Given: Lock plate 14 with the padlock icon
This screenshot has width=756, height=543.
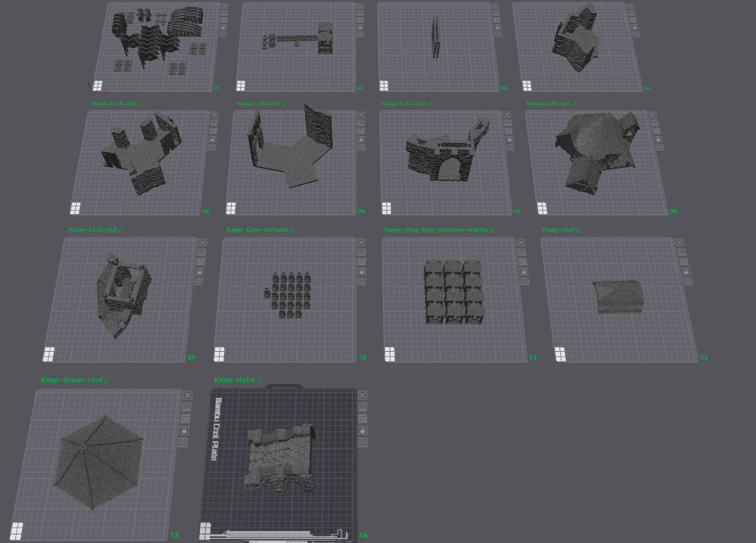Looking at the screenshot, I should point(362,430).
